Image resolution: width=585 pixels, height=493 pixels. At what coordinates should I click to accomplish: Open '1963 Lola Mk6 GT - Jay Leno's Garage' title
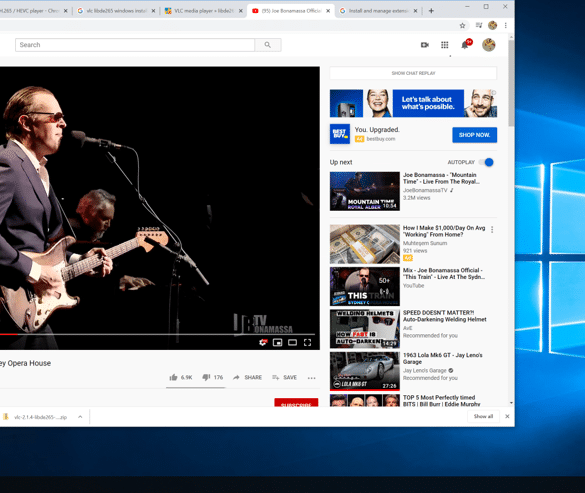(x=442, y=358)
